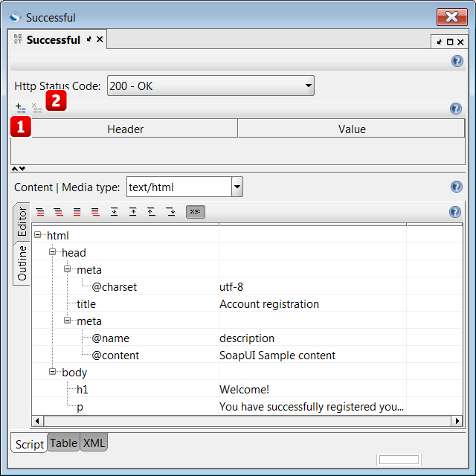Click the collapse-up arrow on the headers splitter
The image size is (476, 476).
14,169
